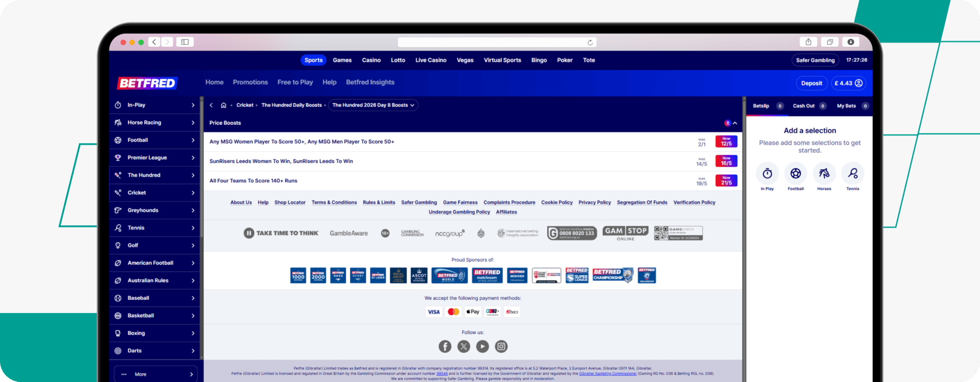This screenshot has height=382, width=980.
Task: Click the Boxing glove icon in sidebar
Action: pos(118,333)
